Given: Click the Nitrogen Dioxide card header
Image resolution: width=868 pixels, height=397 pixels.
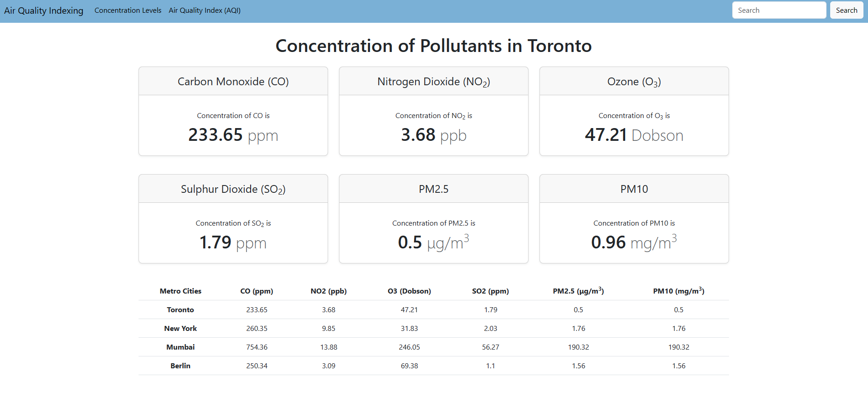Looking at the screenshot, I should pos(433,82).
